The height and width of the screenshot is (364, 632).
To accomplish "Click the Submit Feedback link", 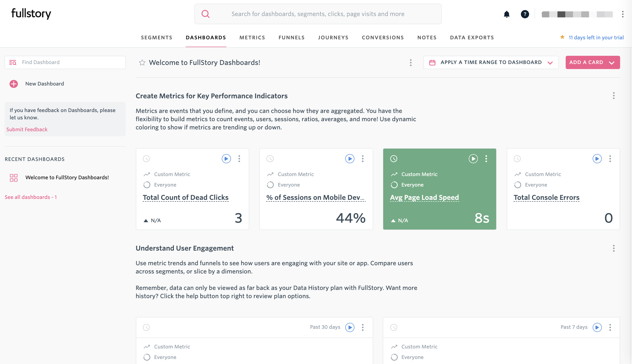I will click(x=27, y=129).
